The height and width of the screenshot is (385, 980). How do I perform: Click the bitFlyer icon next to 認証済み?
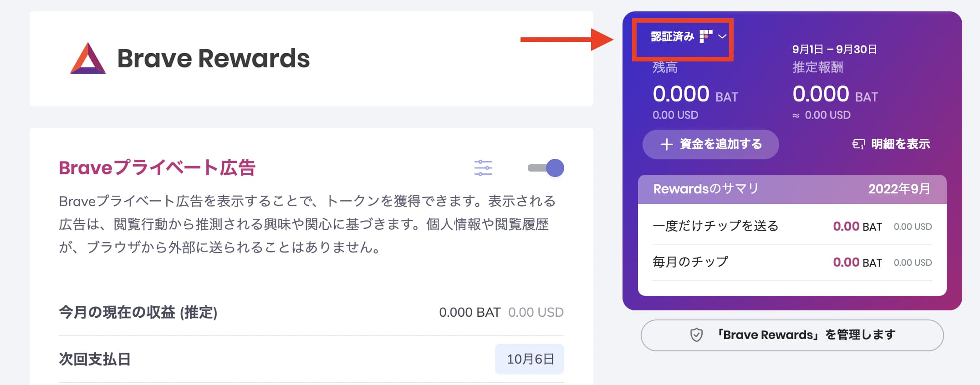coord(706,36)
